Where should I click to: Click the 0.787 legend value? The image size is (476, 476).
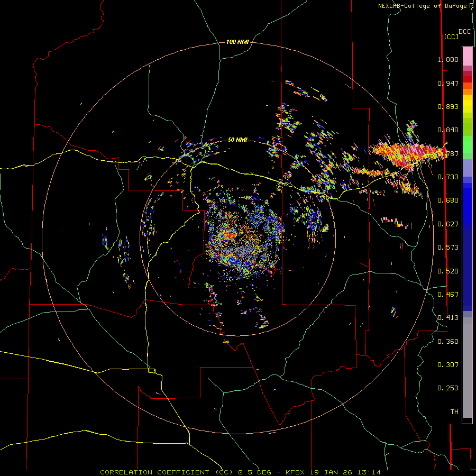[448, 153]
